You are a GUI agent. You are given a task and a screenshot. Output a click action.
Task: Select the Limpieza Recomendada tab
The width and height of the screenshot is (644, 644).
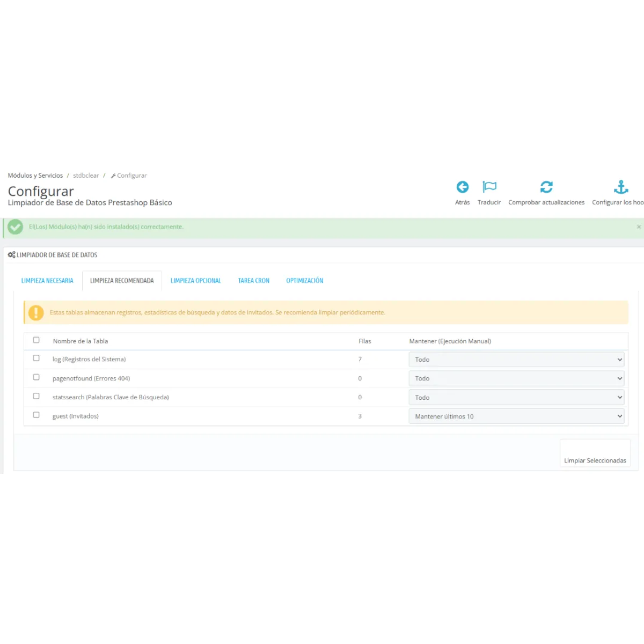[122, 281]
